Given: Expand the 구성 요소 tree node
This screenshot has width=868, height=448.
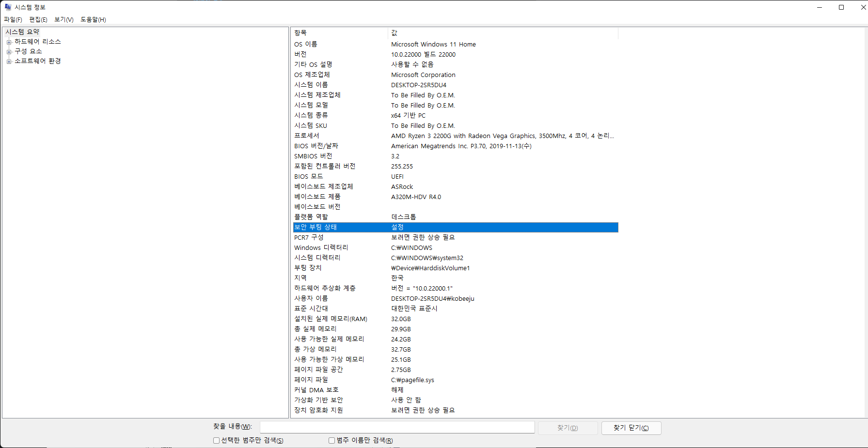Looking at the screenshot, I should 9,52.
